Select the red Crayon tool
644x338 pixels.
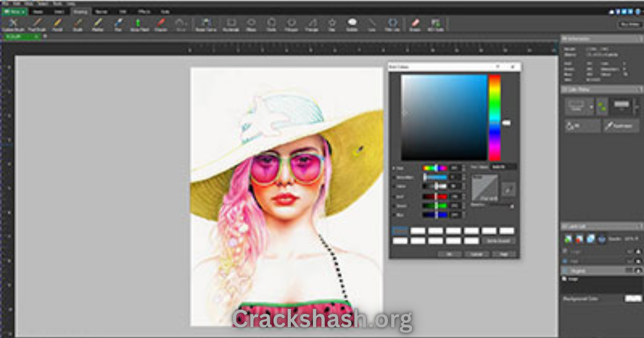pyautogui.click(x=160, y=25)
